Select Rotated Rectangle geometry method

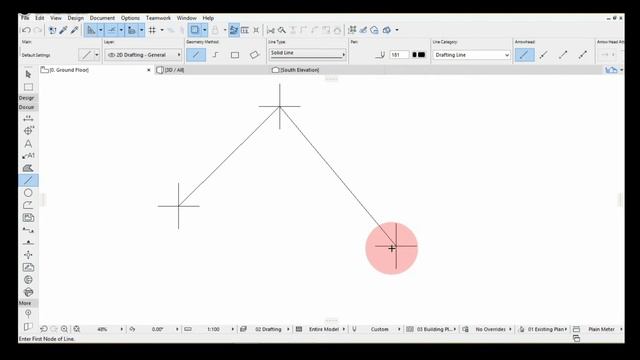[x=254, y=55]
